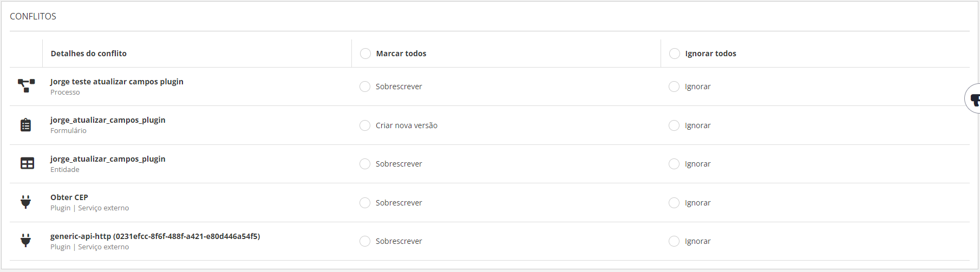Click the Detalhes do conflito column header

89,54
